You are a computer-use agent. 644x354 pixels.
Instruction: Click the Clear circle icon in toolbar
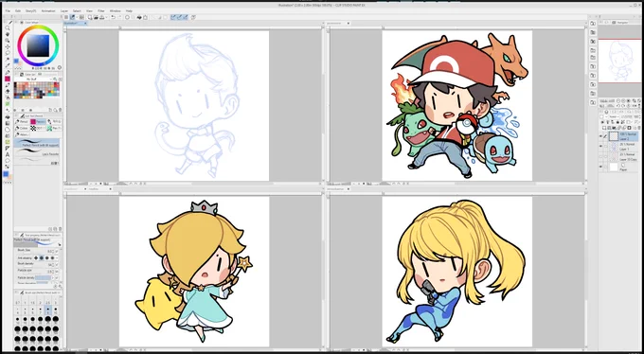127,17
